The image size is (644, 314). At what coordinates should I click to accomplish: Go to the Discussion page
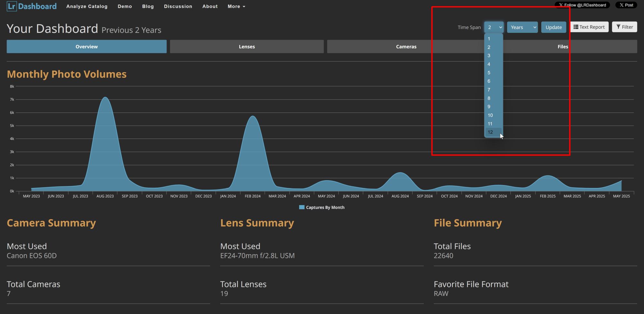178,6
